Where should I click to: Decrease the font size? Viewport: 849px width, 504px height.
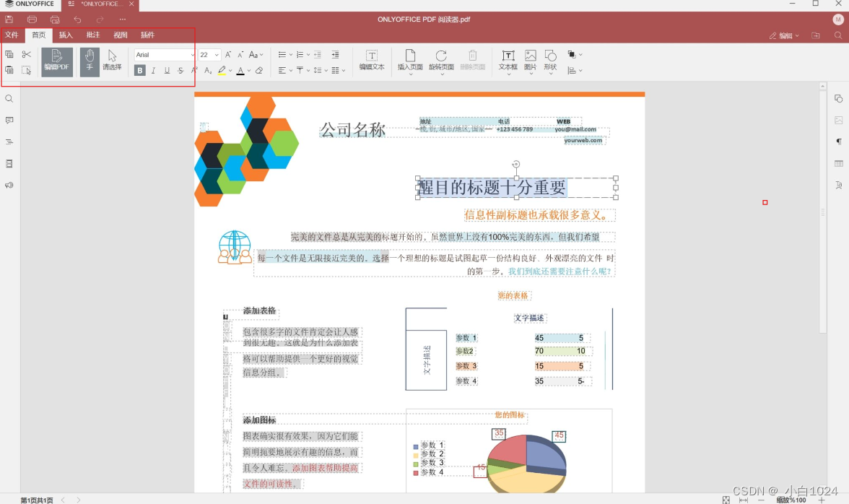click(x=240, y=55)
